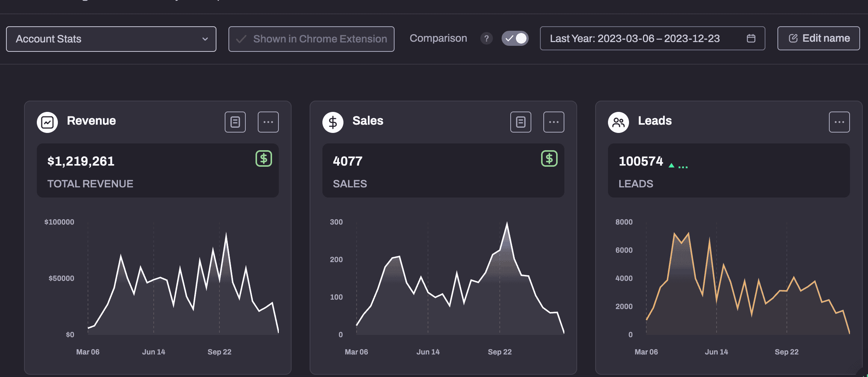Image resolution: width=868 pixels, height=377 pixels.
Task: Click the calendar icon in date range
Action: (x=751, y=38)
